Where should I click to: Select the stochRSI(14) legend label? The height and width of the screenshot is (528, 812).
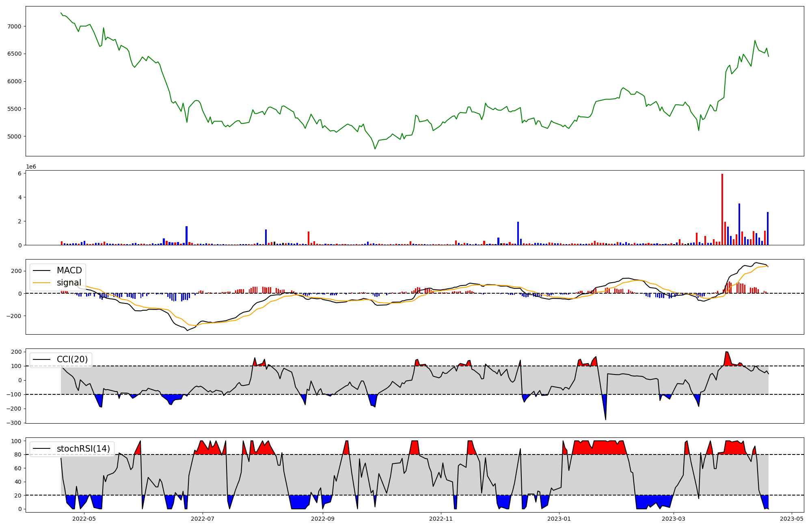tap(83, 448)
